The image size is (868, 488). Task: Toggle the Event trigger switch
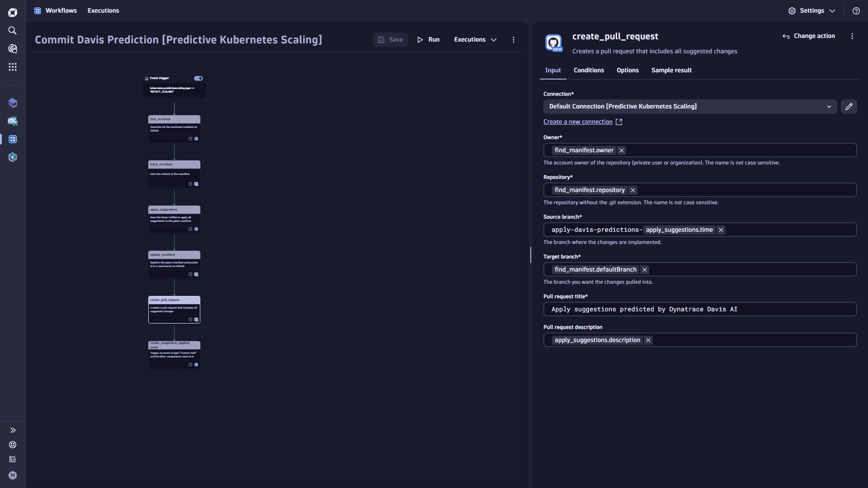pos(198,78)
